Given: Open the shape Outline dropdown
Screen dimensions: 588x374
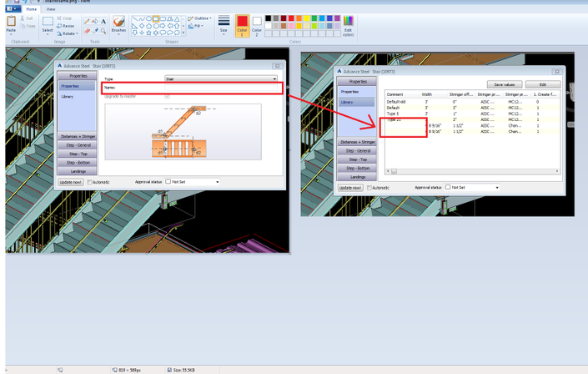Looking at the screenshot, I should pyautogui.click(x=200, y=18).
